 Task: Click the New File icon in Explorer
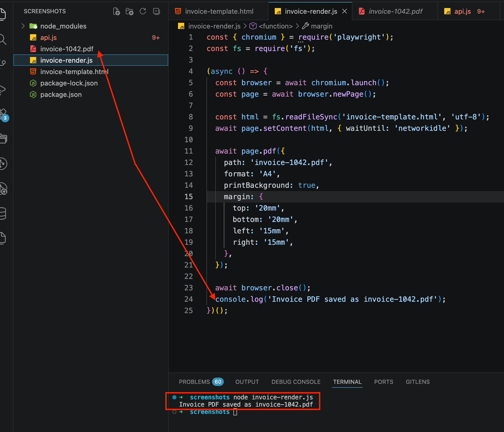(x=116, y=11)
